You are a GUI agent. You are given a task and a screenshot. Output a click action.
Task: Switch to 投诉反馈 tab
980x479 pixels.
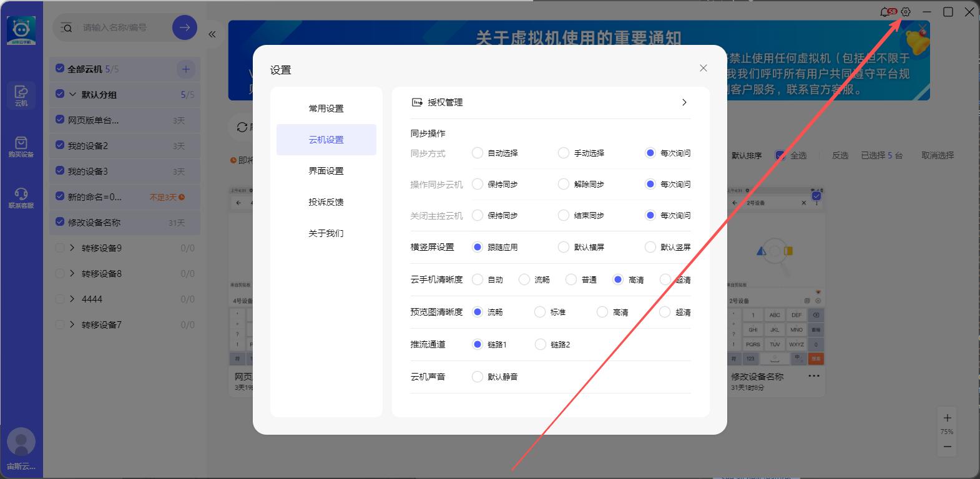point(326,202)
